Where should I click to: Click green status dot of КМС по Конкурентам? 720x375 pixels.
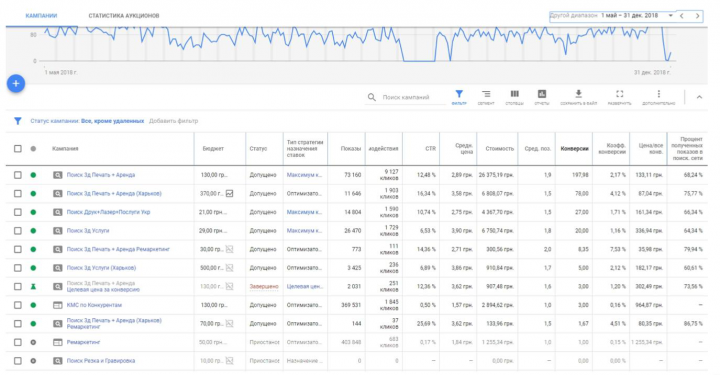click(x=33, y=305)
